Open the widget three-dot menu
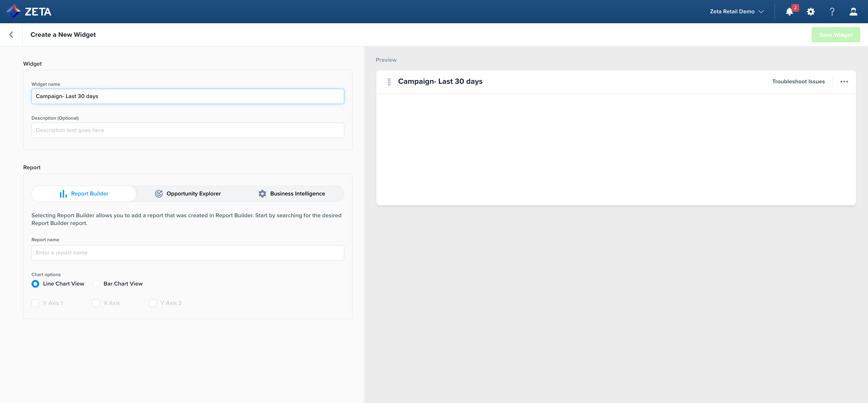 coord(844,82)
